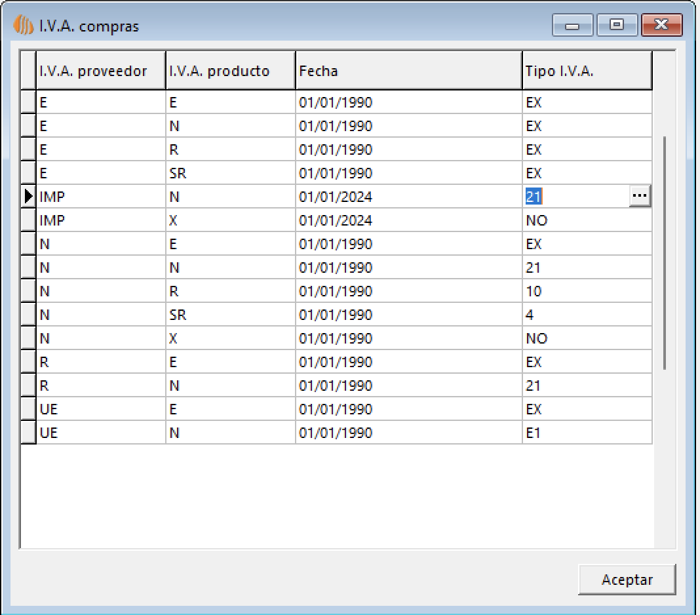Click the I.V.A. producto column header
This screenshot has height=615, width=700.
pyautogui.click(x=230, y=71)
